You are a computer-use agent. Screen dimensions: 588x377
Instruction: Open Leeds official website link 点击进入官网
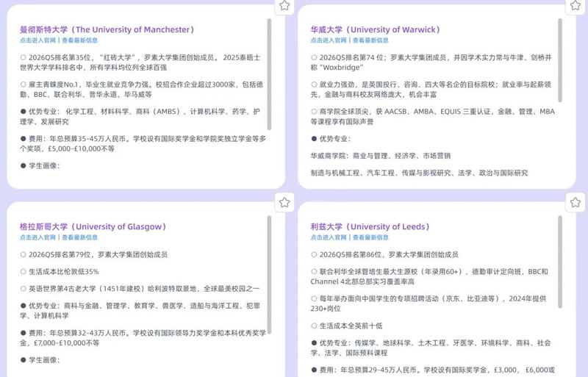tap(328, 237)
